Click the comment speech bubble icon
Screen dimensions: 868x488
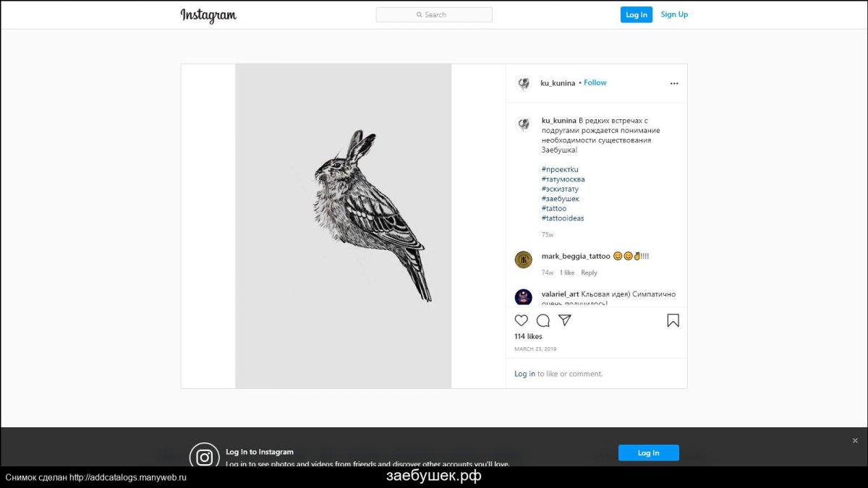(x=543, y=320)
